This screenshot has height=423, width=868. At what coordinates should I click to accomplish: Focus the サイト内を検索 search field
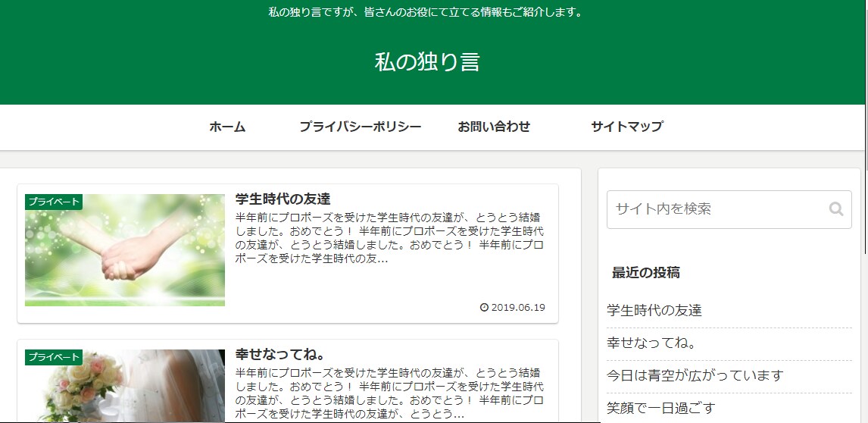point(729,209)
